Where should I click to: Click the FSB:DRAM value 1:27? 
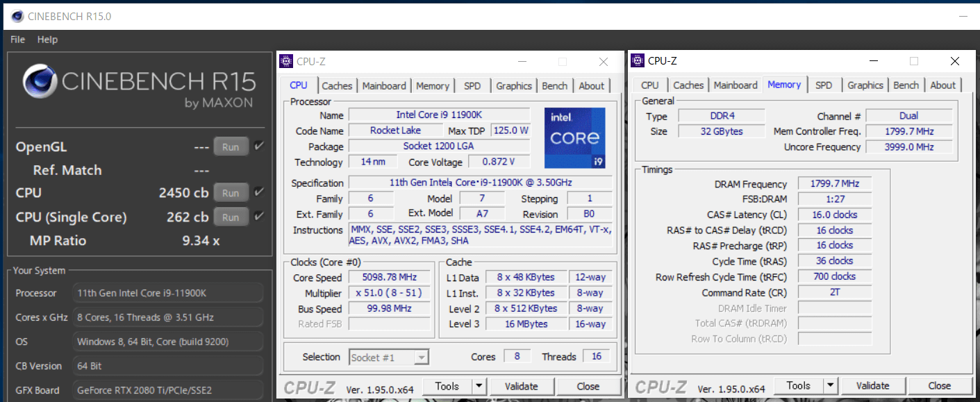point(834,199)
